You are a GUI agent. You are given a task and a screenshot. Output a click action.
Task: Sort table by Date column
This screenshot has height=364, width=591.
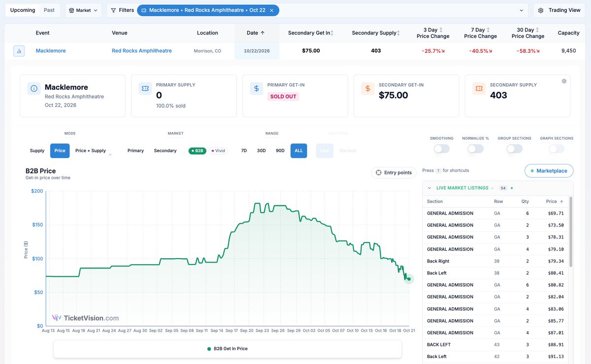click(256, 33)
